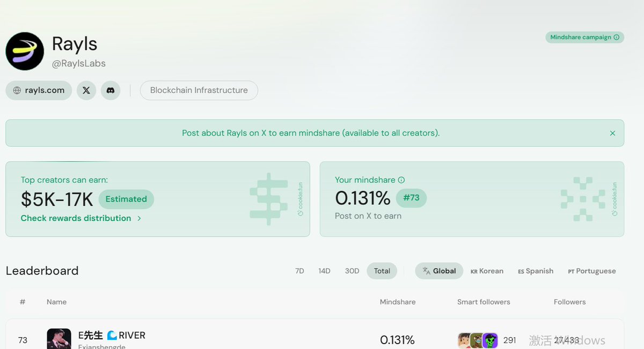644x349 pixels.
Task: Filter leaderboard by Portuguese creators
Action: (591, 271)
